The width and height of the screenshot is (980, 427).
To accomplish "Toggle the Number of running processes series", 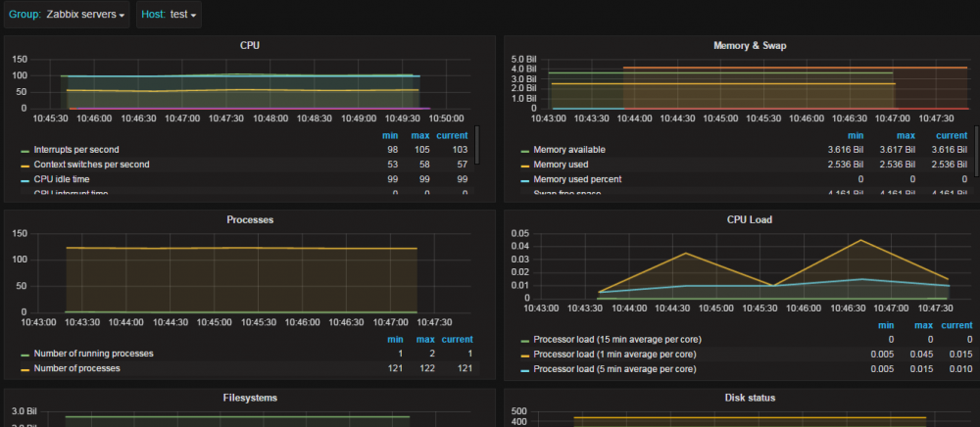I will 94,354.
